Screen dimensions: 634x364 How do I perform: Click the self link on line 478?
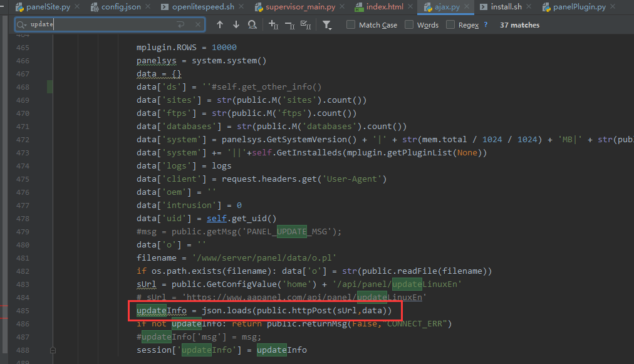[x=216, y=218]
